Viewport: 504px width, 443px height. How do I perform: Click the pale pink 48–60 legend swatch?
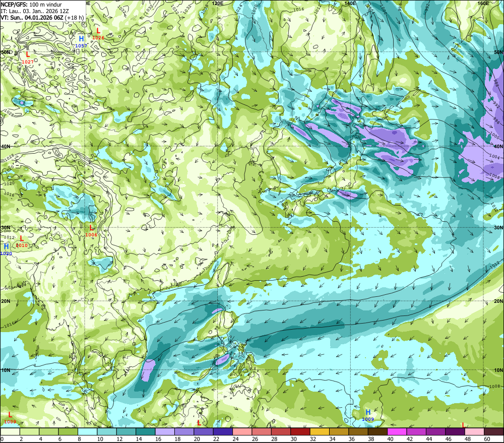[x=474, y=431]
